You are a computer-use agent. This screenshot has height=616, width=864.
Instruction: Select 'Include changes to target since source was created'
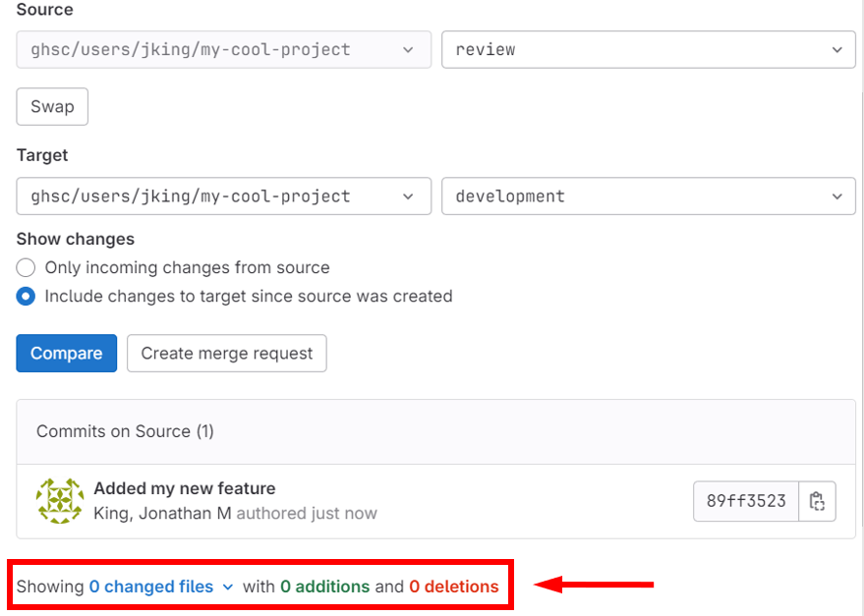(x=26, y=297)
